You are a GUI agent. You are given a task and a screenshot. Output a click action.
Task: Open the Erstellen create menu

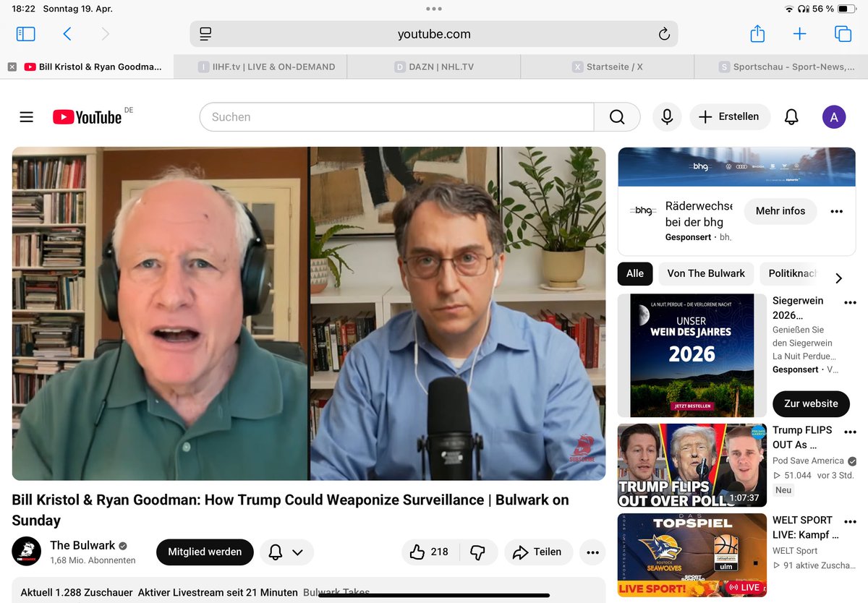[x=729, y=117]
